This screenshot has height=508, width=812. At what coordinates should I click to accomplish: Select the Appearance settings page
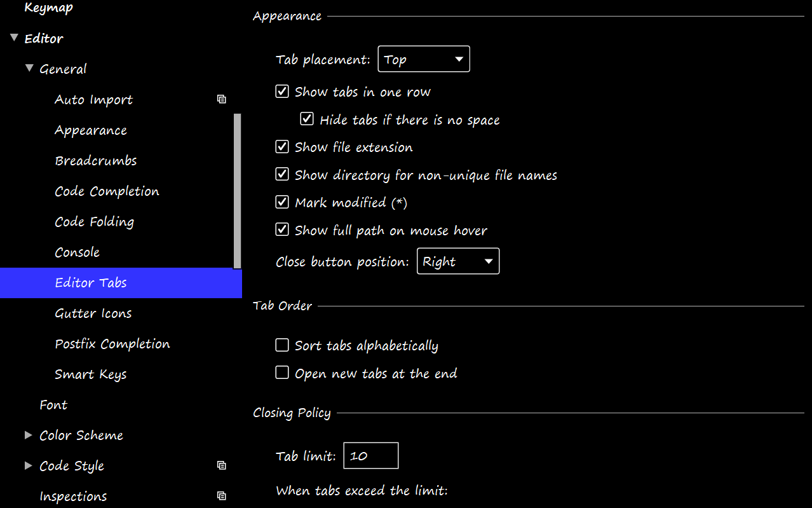tap(91, 130)
